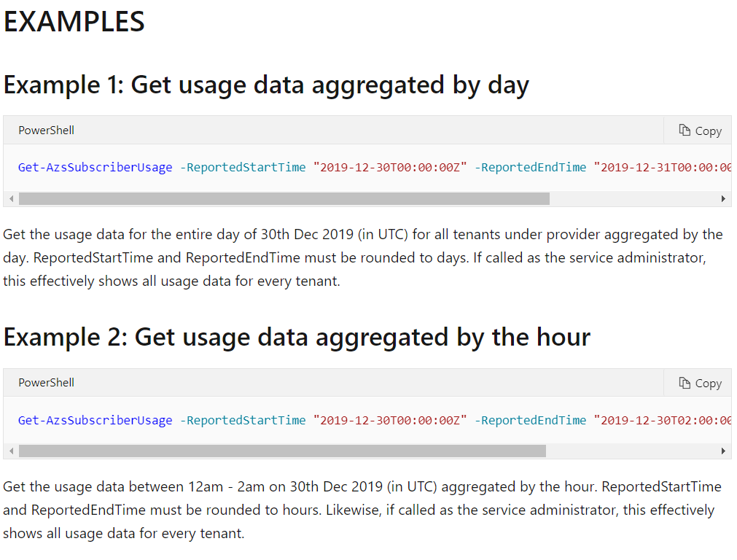Viewport: 737px width, 560px height.
Task: Click the left scroll arrow under Example 1 code
Action: pos(10,198)
